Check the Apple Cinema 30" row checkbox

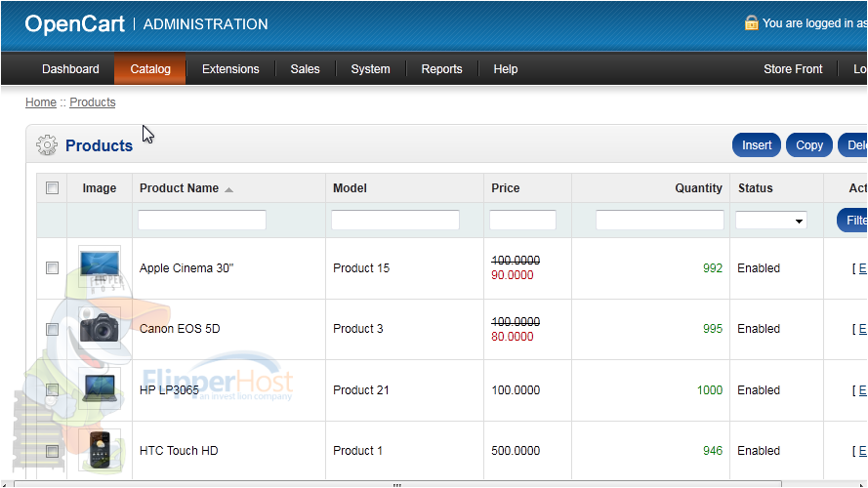pyautogui.click(x=52, y=268)
